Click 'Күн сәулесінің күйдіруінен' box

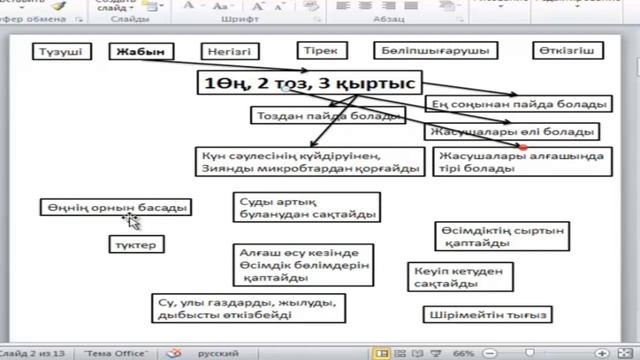(x=310, y=162)
